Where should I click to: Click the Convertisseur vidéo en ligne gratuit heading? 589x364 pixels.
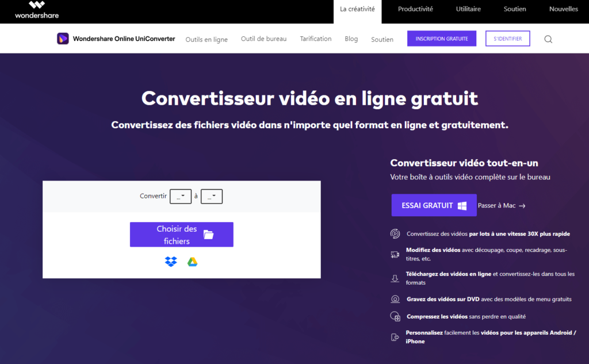(309, 99)
